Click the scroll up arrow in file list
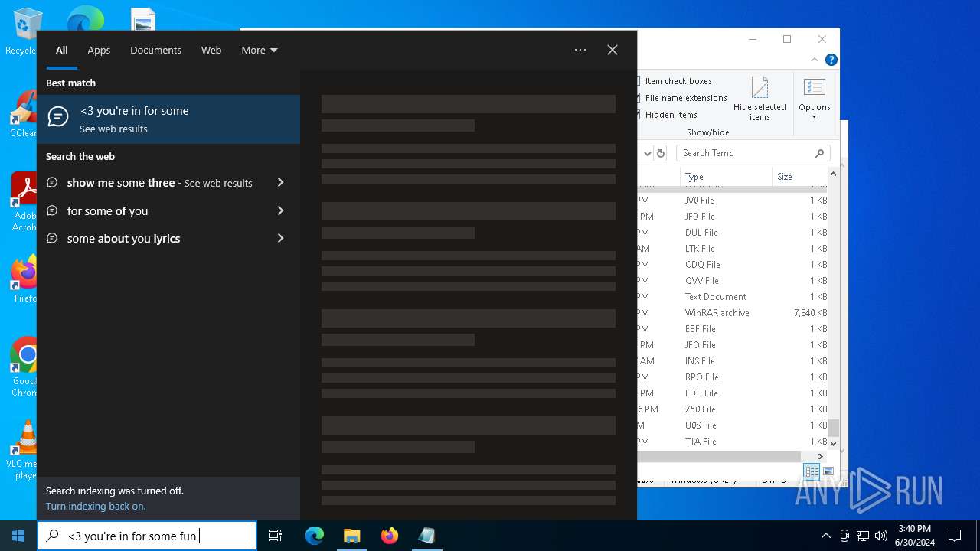Screen dimensions: 980x551 click(834, 174)
